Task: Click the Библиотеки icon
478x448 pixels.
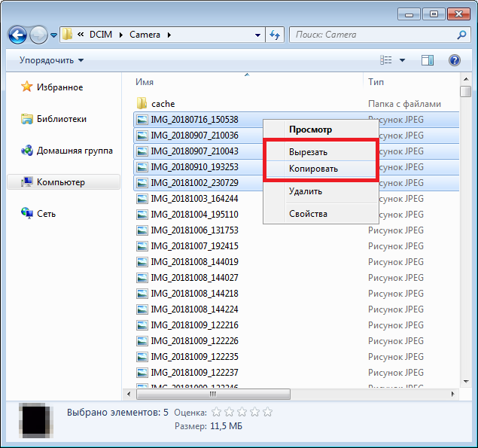Action: tap(27, 119)
